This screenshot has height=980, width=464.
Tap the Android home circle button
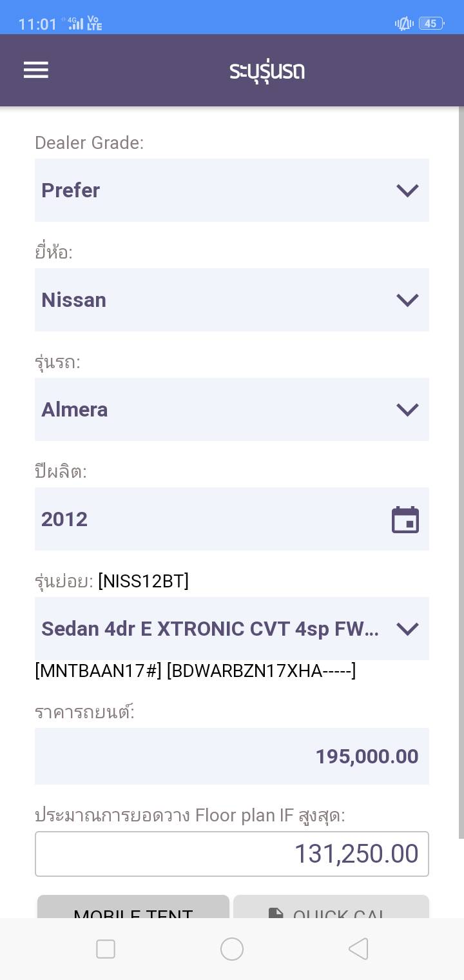point(232,948)
